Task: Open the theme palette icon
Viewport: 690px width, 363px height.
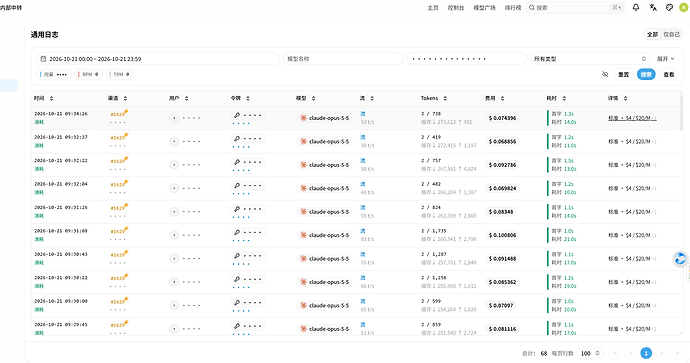Action: pos(669,7)
